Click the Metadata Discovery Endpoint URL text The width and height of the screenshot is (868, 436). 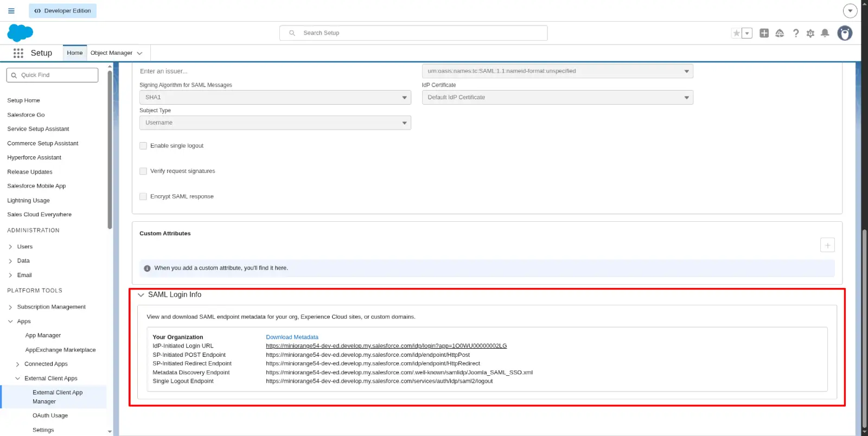point(399,373)
